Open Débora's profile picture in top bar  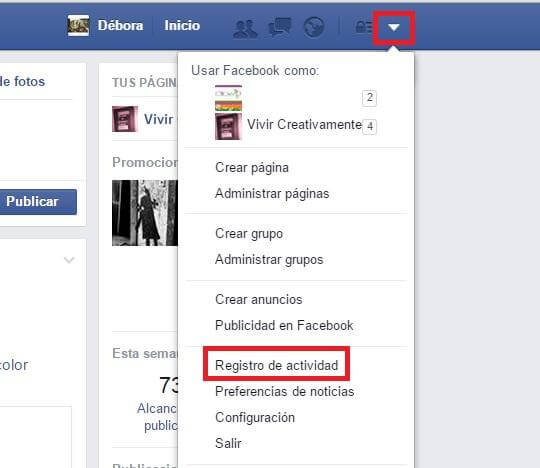click(78, 25)
